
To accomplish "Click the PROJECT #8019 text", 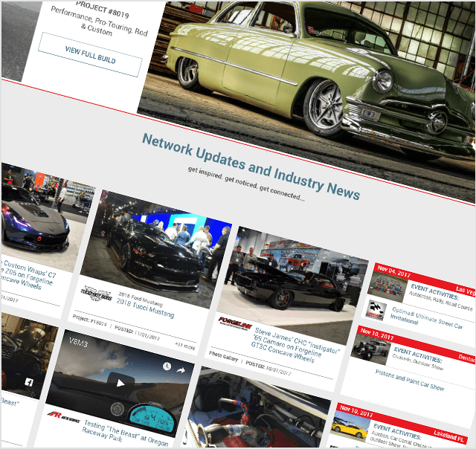I will pyautogui.click(x=103, y=10).
